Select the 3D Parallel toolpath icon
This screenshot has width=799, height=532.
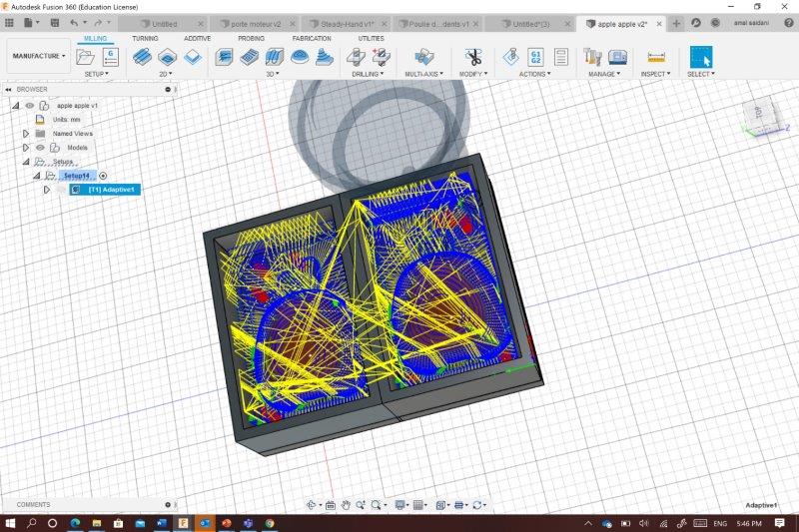[274, 57]
